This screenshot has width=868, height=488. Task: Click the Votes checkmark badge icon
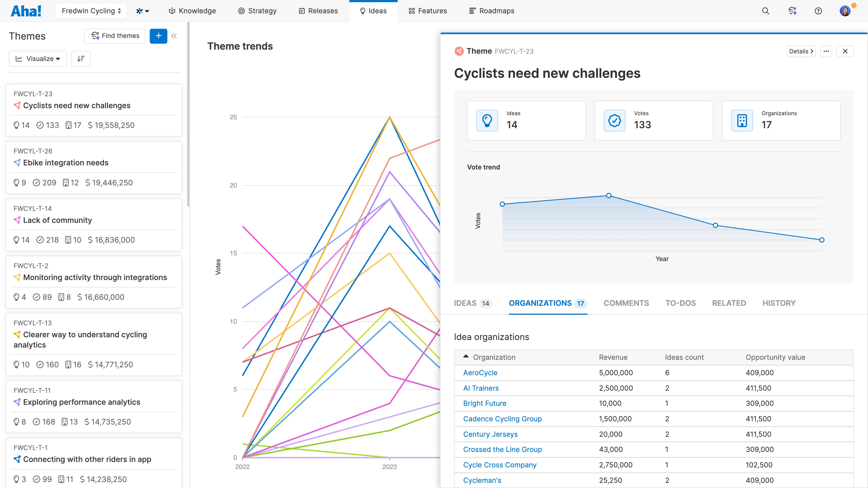point(615,121)
